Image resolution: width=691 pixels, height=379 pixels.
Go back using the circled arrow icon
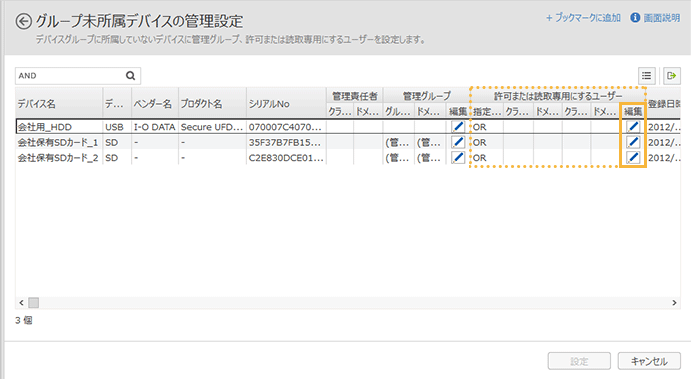tap(23, 21)
